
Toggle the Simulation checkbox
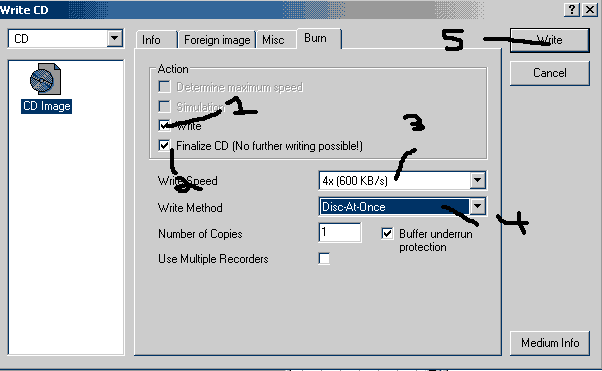[x=164, y=106]
